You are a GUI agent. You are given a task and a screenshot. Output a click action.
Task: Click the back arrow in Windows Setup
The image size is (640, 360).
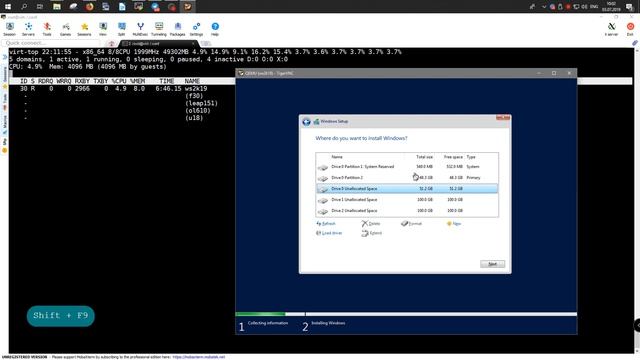307,122
